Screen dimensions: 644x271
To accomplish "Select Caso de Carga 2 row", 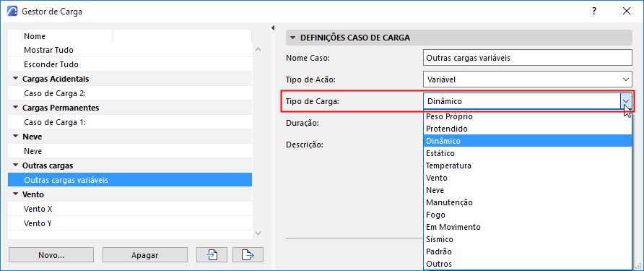I will coord(130,93).
